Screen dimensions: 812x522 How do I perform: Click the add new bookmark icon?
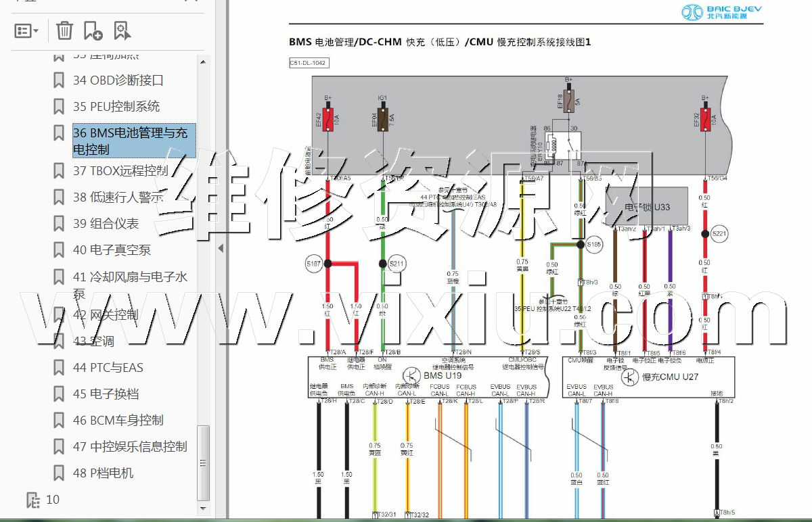coord(93,30)
